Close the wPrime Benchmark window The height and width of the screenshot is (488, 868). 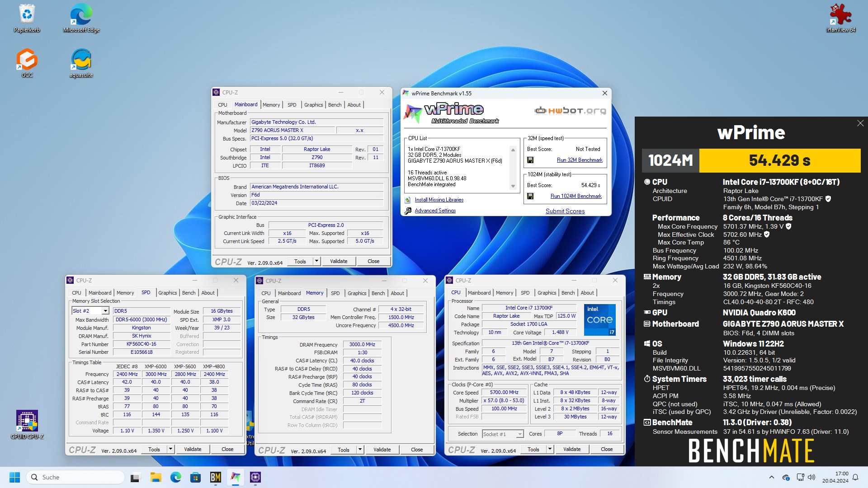604,93
